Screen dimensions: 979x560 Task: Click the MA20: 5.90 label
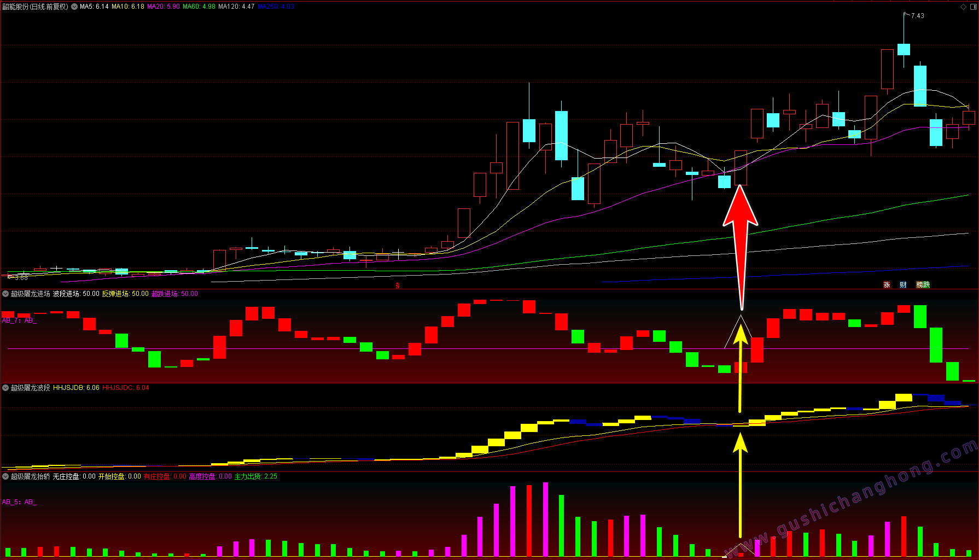(x=164, y=7)
